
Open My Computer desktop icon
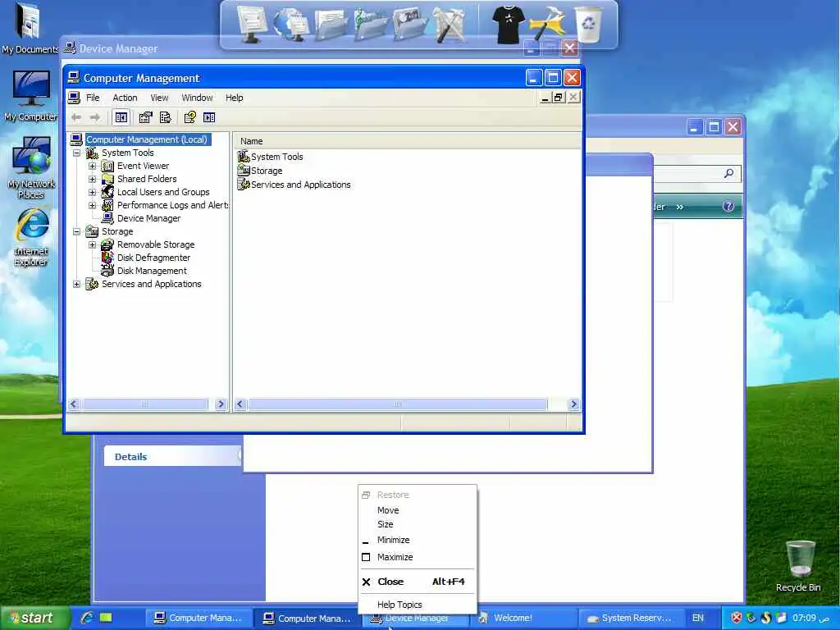click(31, 95)
